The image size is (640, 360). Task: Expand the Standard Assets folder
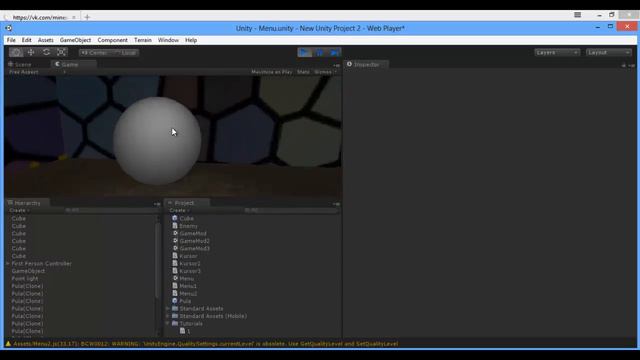168,309
